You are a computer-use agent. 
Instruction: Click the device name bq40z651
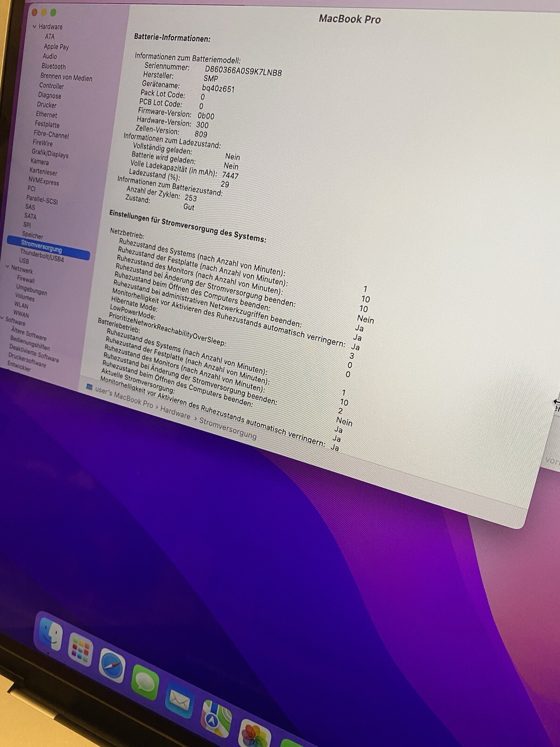point(218,88)
